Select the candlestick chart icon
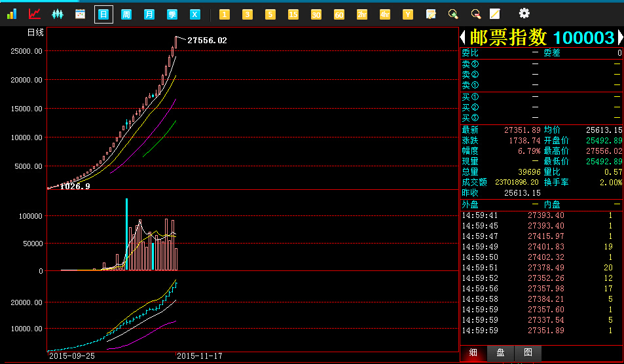 [58, 14]
